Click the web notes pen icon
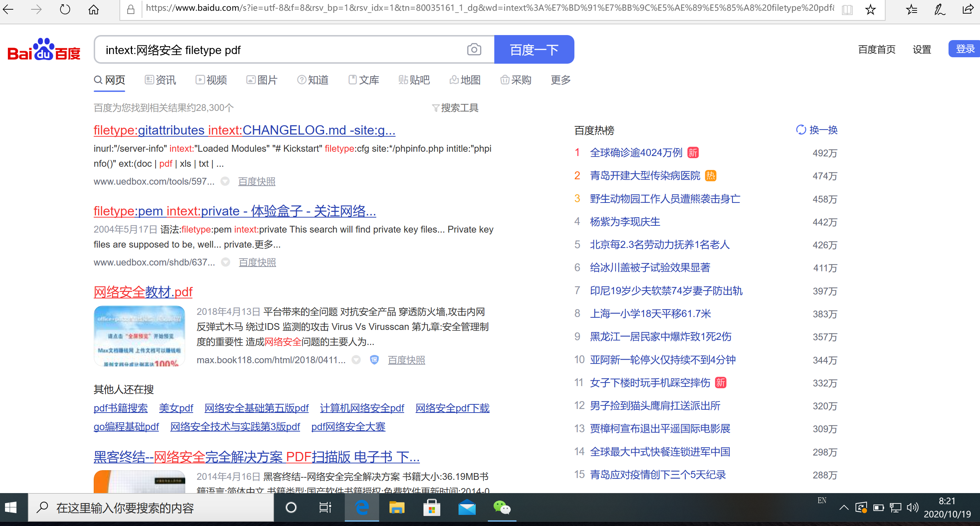 (939, 9)
